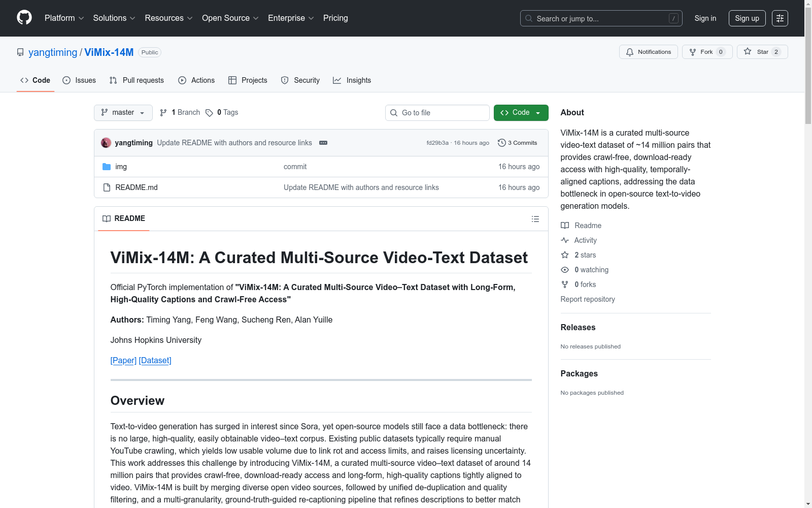
Task: Click Sign in
Action: click(705, 18)
